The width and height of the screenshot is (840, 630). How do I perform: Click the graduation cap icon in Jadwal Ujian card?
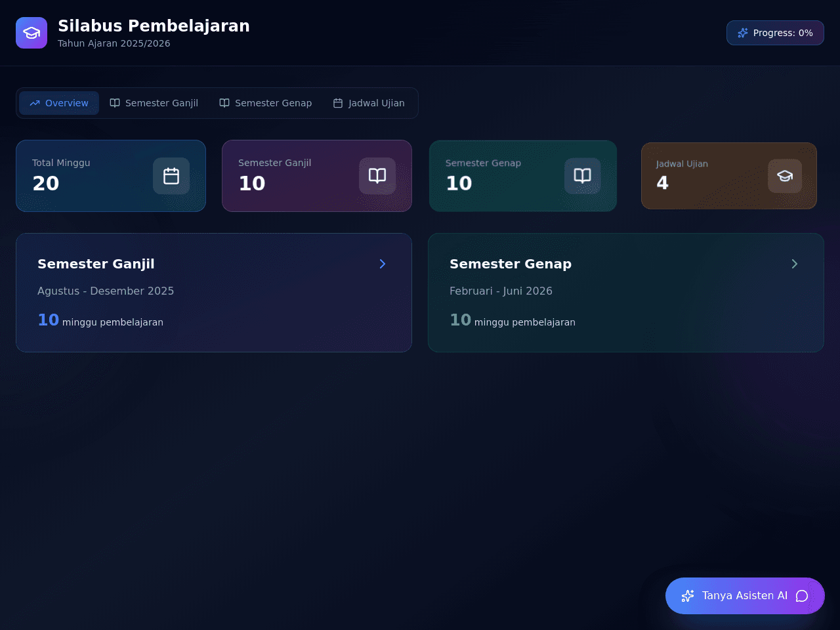pos(785,176)
